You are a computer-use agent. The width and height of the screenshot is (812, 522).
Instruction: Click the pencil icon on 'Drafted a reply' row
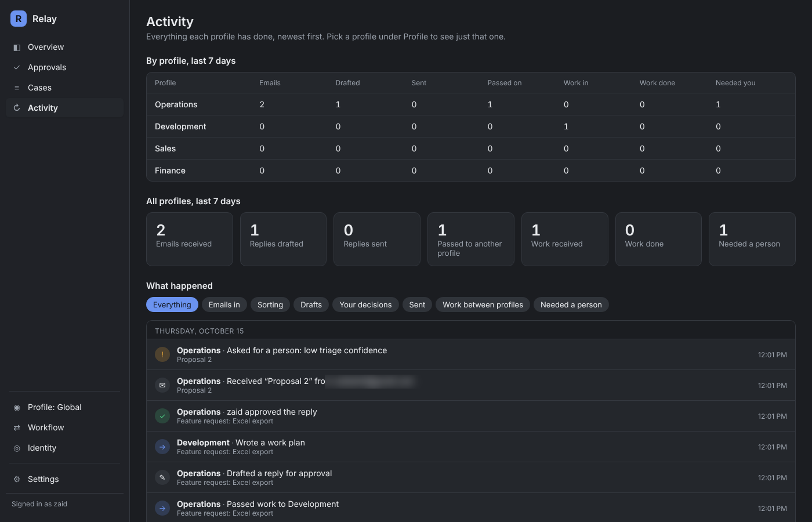click(162, 477)
